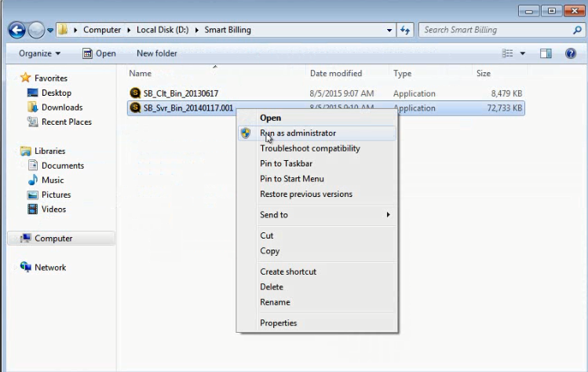Open Properties from the context menu
The height and width of the screenshot is (372, 588).
coord(317,323)
